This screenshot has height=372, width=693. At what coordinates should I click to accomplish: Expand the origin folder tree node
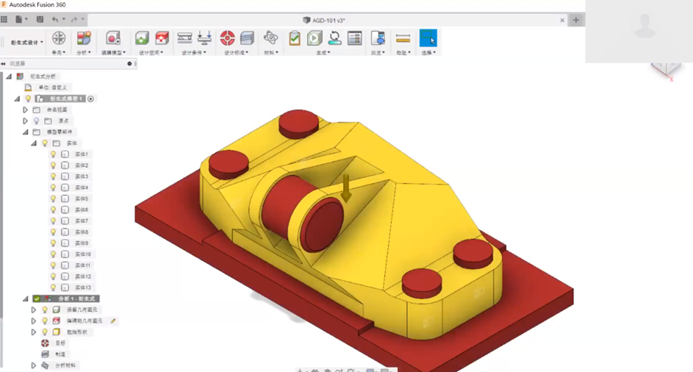click(x=25, y=121)
